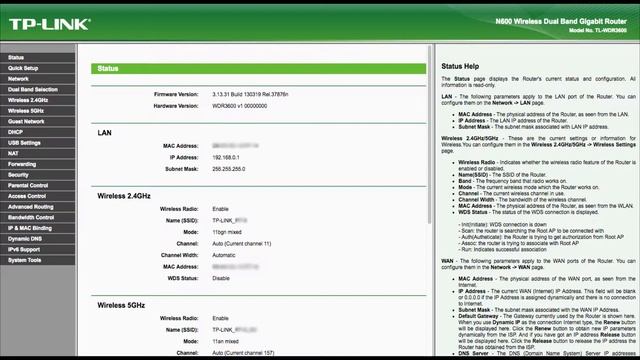640x360 pixels.
Task: Click N600 Wireless Dual Band Gigabit Router title
Action: click(561, 21)
